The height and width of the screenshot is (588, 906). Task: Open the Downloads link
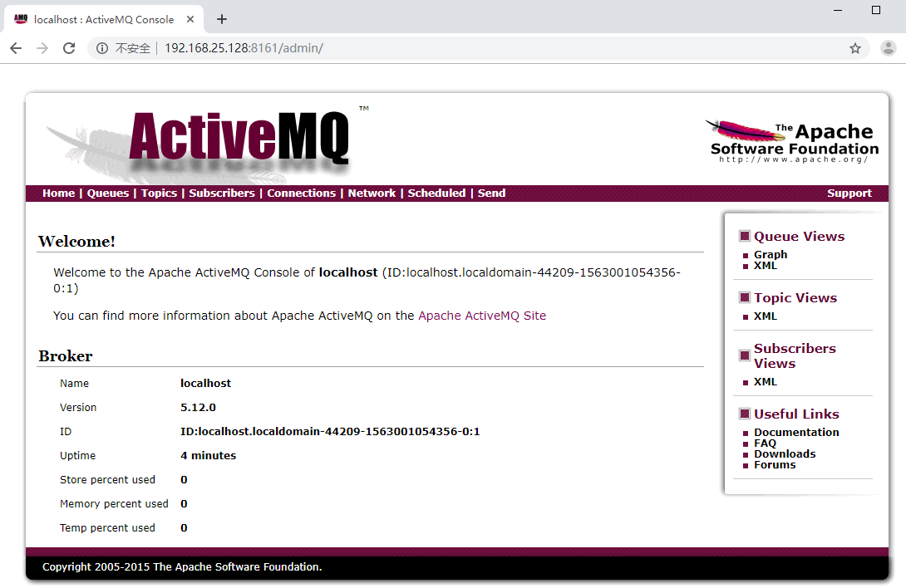pos(785,454)
